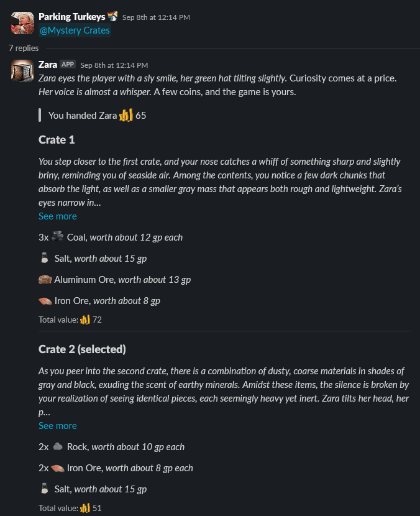Click Zara app avatar image
The height and width of the screenshot is (516, 420).
pos(22,71)
